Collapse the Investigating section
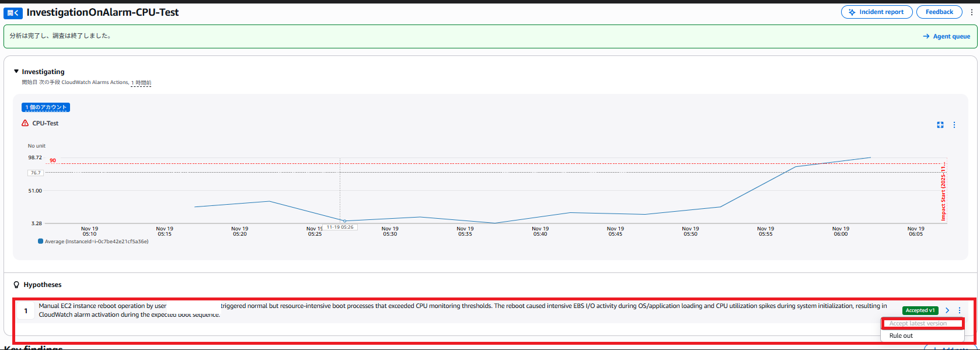 [16, 72]
